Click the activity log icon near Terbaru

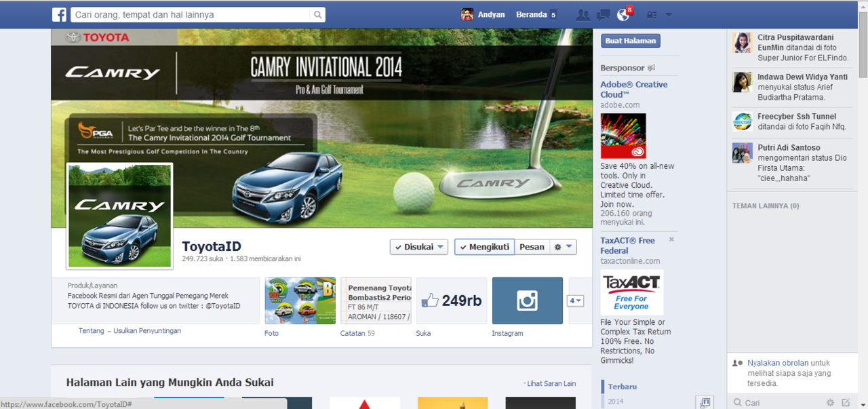(x=705, y=402)
